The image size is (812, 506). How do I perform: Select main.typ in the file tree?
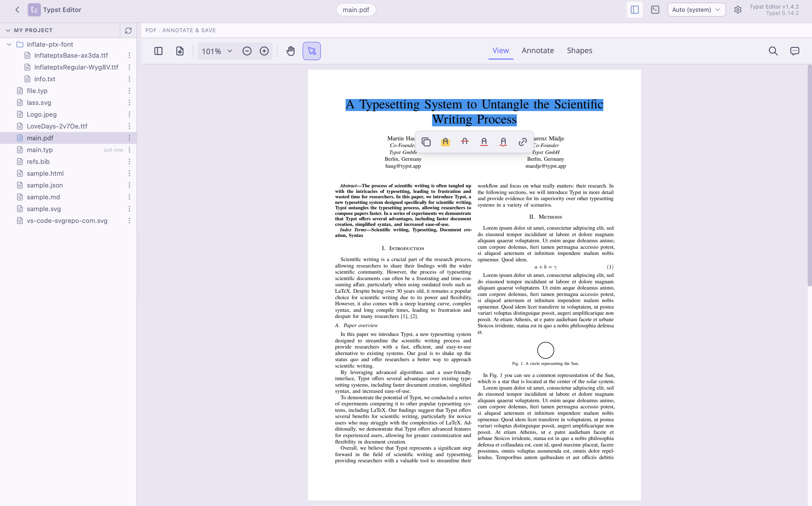(x=40, y=150)
